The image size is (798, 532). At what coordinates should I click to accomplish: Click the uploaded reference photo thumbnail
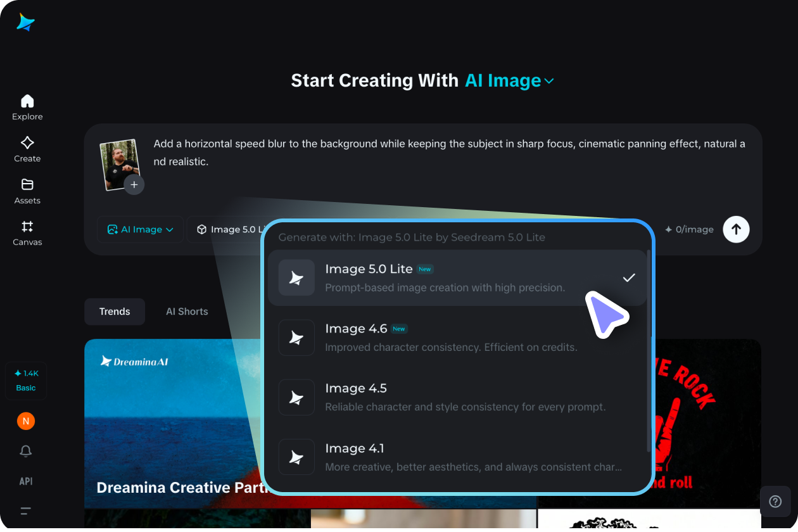coord(119,164)
